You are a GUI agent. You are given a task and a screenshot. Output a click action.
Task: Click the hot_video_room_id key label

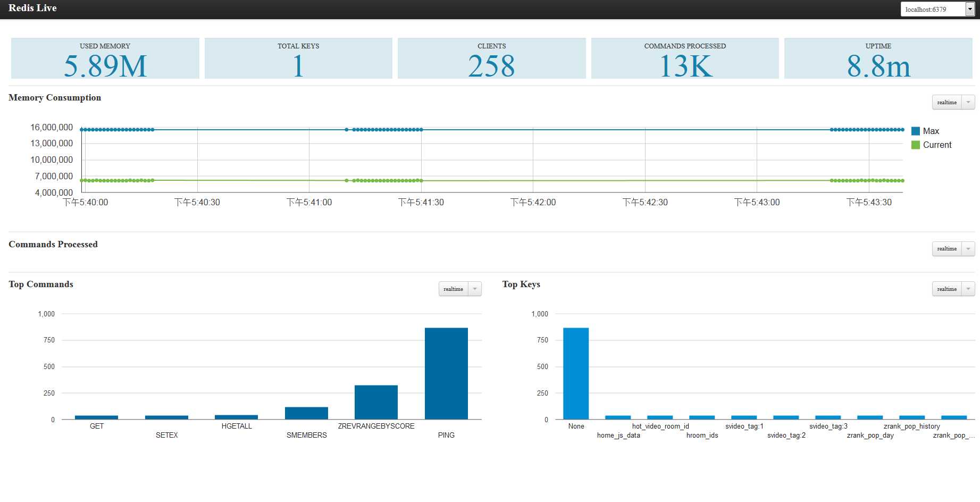point(660,426)
